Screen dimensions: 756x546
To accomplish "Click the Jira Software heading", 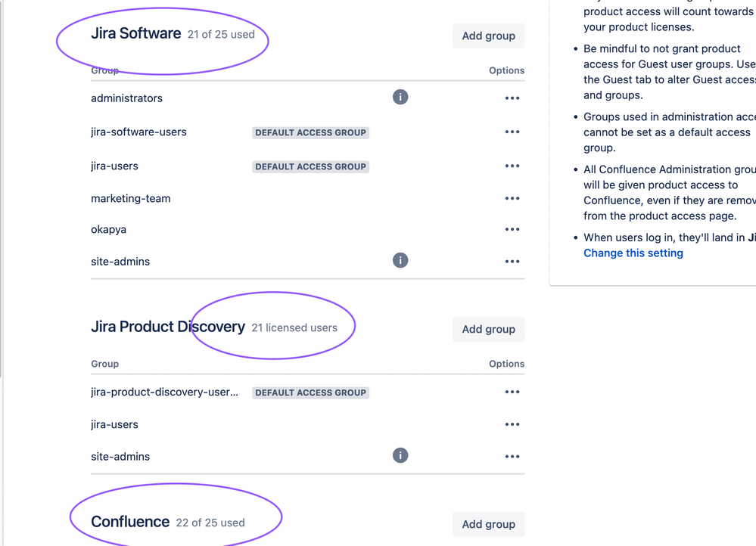I will coord(136,33).
